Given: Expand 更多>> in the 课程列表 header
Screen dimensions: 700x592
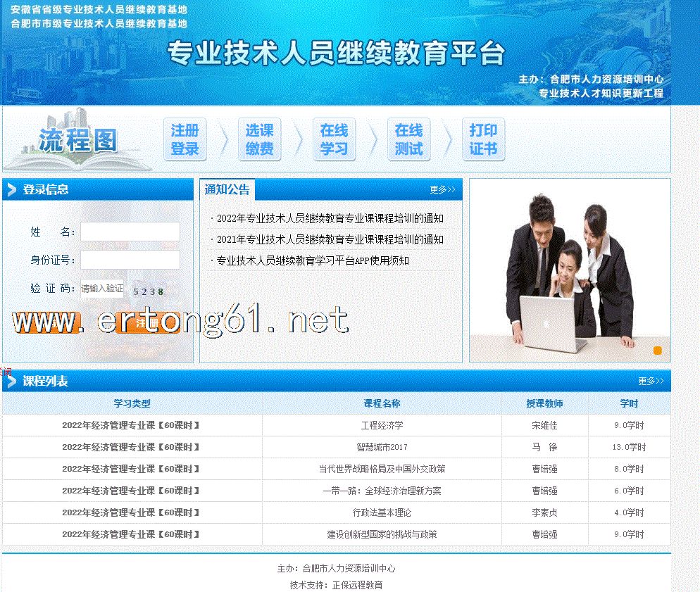Looking at the screenshot, I should coord(651,381).
